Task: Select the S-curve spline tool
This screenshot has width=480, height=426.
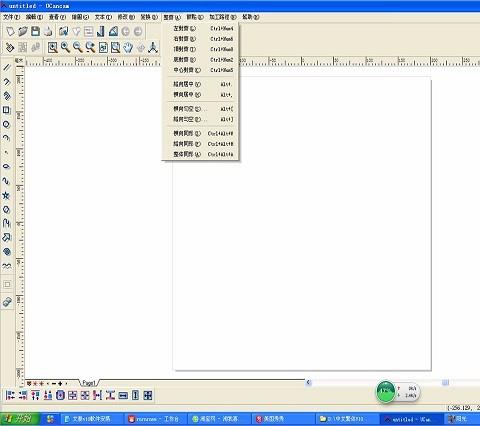Action: (7, 181)
